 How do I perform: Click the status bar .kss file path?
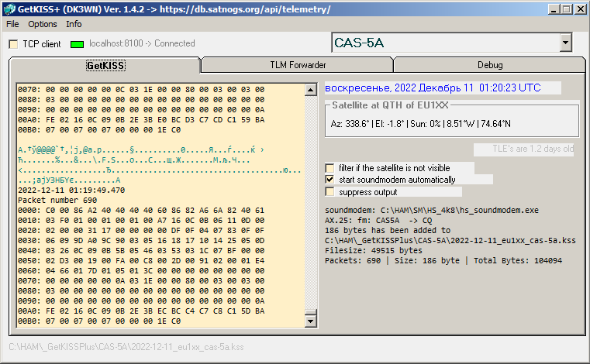click(126, 347)
